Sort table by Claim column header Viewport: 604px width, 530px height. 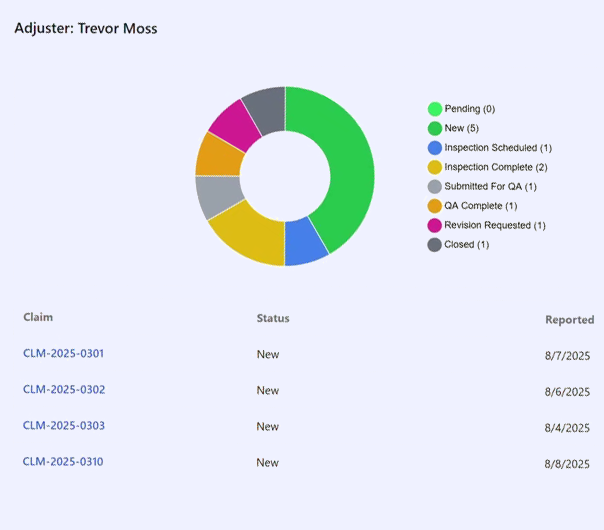38,317
